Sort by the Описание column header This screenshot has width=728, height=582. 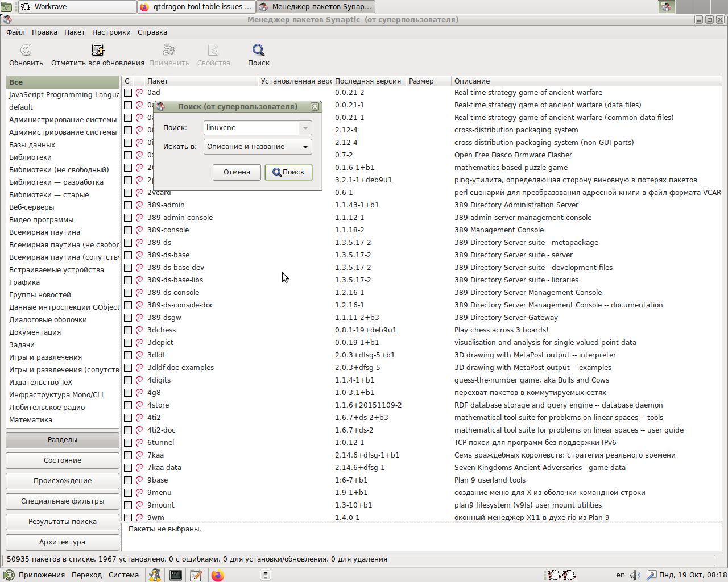point(586,81)
